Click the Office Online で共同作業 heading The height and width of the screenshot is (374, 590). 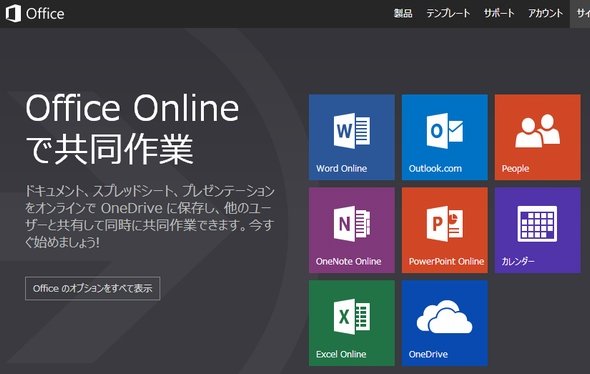(132, 129)
